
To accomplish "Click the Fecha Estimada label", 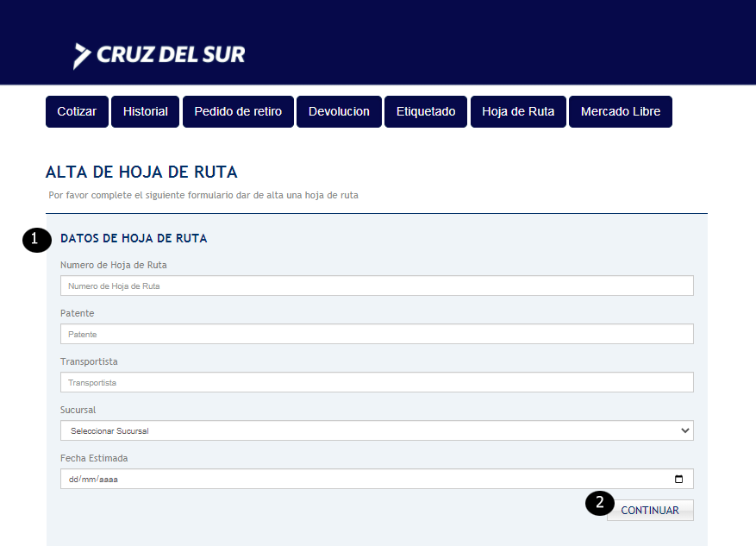I will click(x=94, y=458).
